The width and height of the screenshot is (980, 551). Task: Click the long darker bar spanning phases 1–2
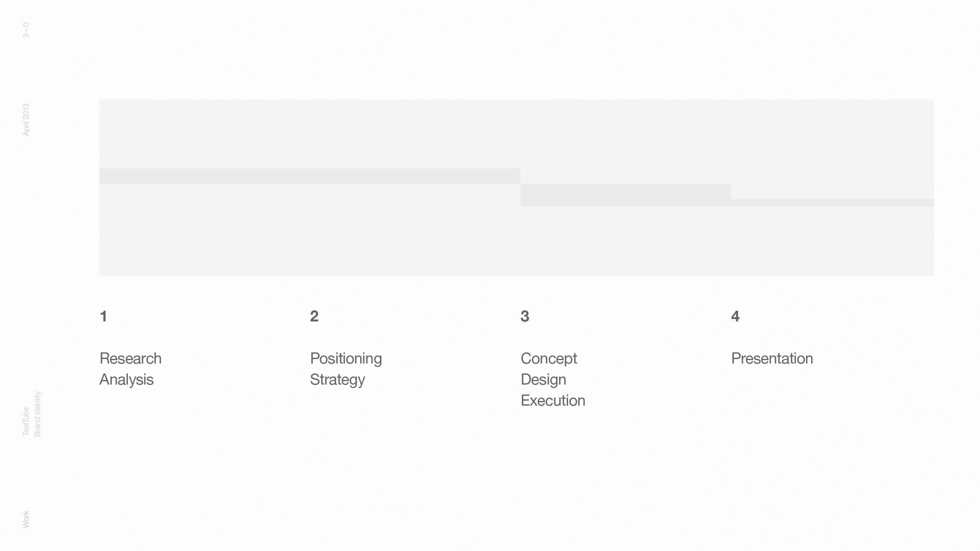(x=310, y=176)
